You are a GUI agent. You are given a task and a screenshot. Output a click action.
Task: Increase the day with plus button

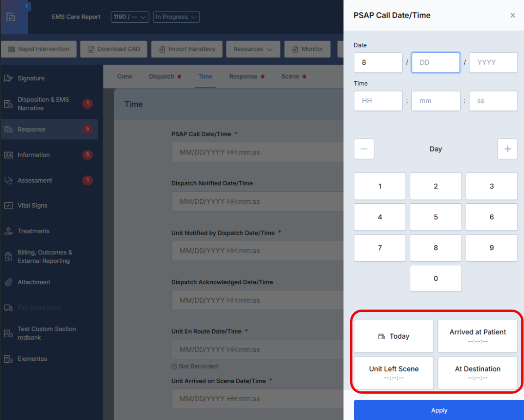click(507, 149)
